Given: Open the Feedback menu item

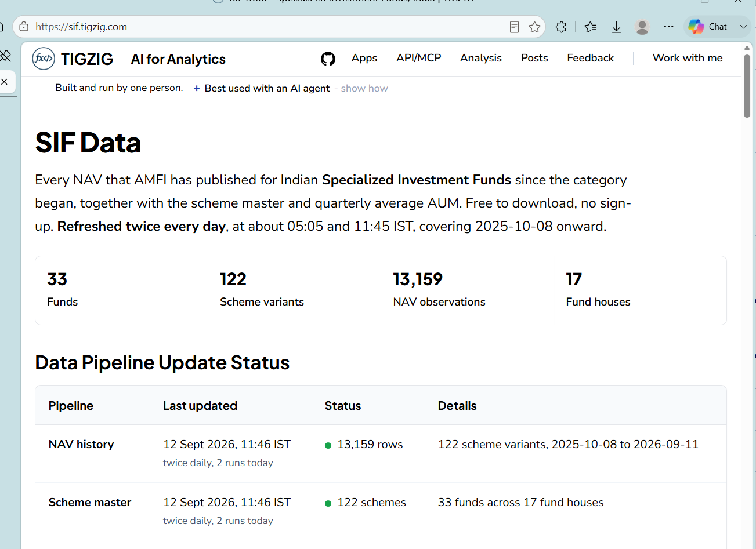Looking at the screenshot, I should (x=591, y=58).
